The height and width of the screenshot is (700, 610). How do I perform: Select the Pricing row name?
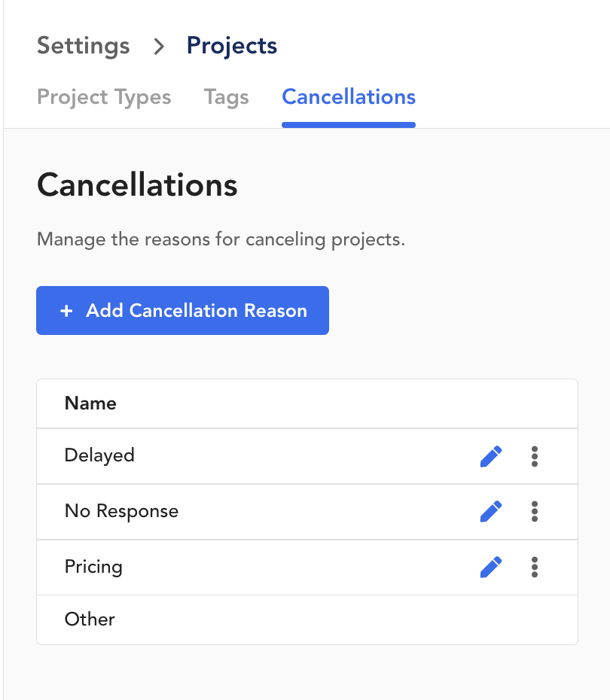tap(93, 567)
